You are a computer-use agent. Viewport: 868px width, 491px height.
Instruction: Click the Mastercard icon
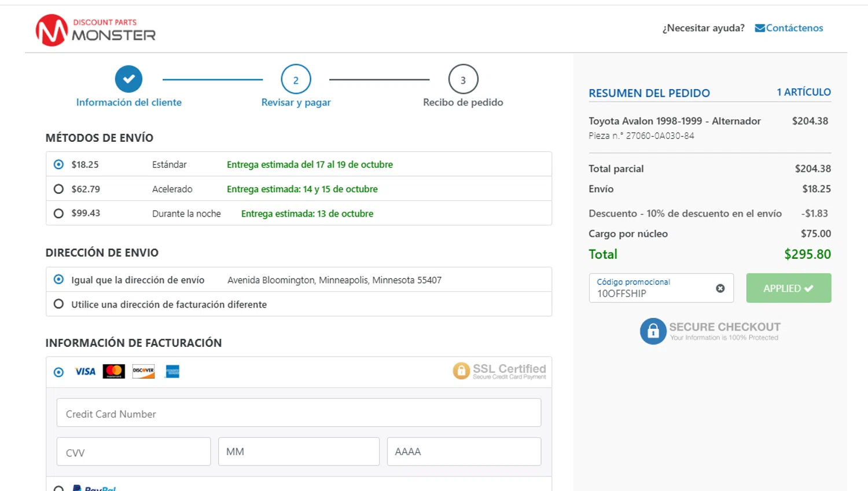pyautogui.click(x=114, y=372)
